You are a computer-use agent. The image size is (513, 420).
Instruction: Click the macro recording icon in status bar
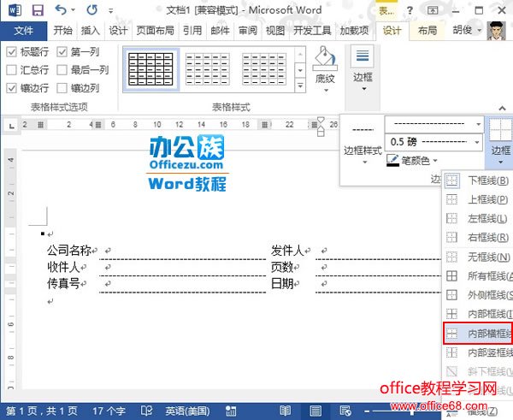click(231, 411)
